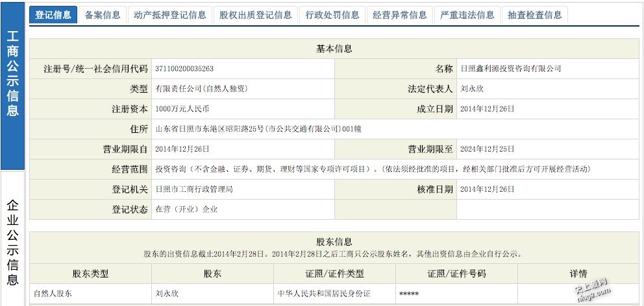This screenshot has width=644, height=306.
Task: Click the 营业期限至 value 2024年12月25日
Action: (487, 149)
